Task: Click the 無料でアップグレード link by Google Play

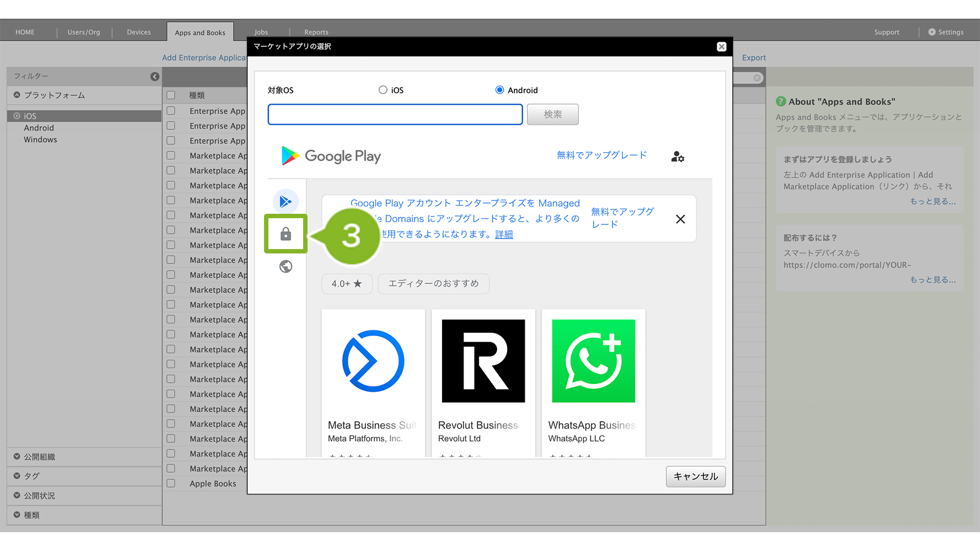Action: click(601, 155)
